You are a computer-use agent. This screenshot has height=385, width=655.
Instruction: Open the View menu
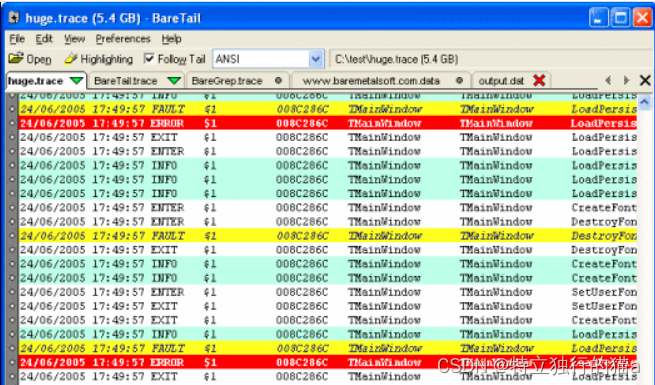tap(74, 39)
